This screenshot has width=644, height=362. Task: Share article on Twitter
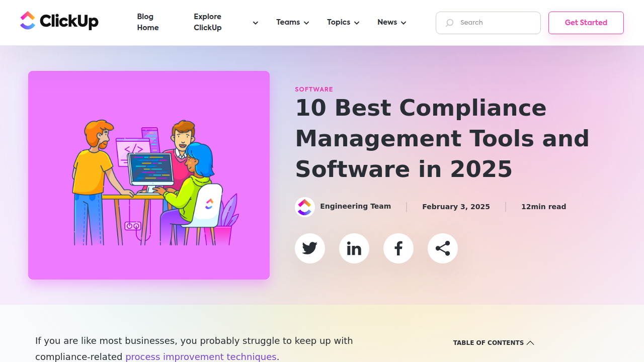click(x=310, y=248)
